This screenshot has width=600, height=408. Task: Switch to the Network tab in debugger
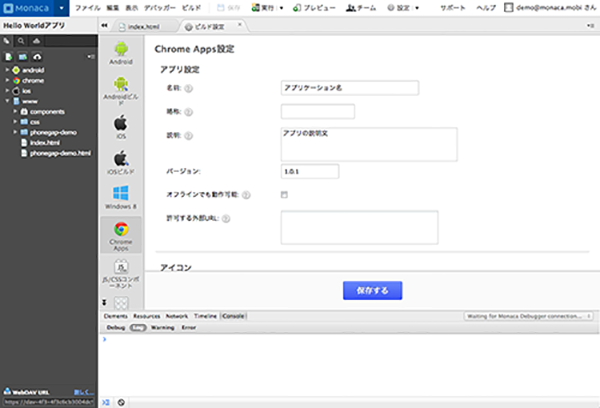coord(176,315)
